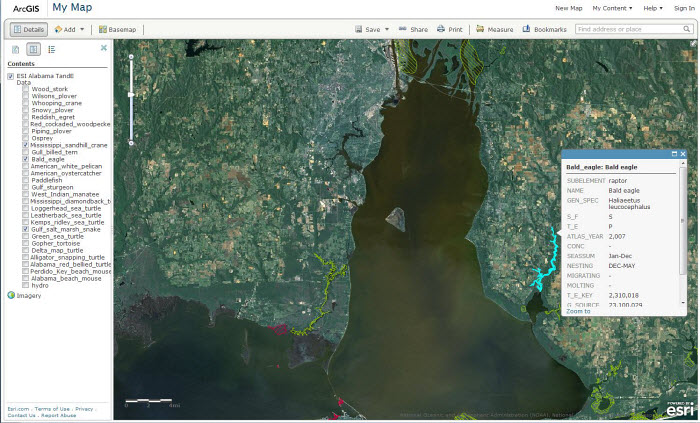The width and height of the screenshot is (700, 423).
Task: Select the American_white_pelican layer name
Action: (x=66, y=166)
